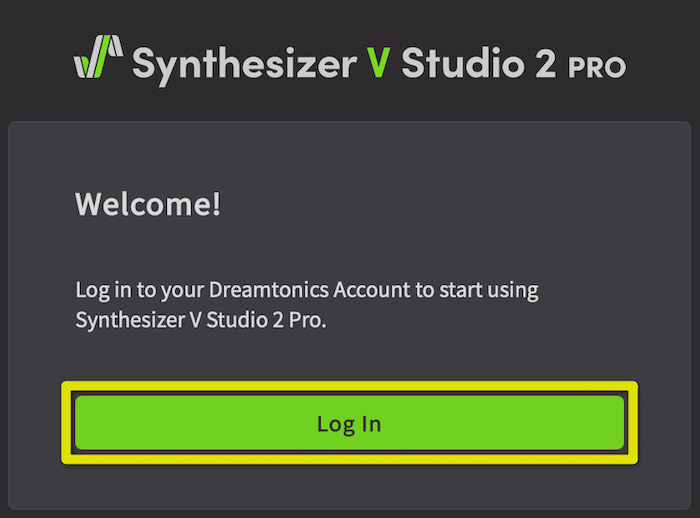Click the Studio 2 text in header
The height and width of the screenshot is (518, 700).
479,63
